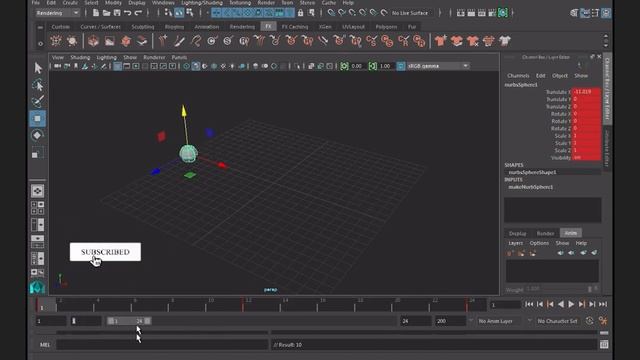Click the range slider bar handle
This screenshot has height=360, width=640.
coord(129,321)
